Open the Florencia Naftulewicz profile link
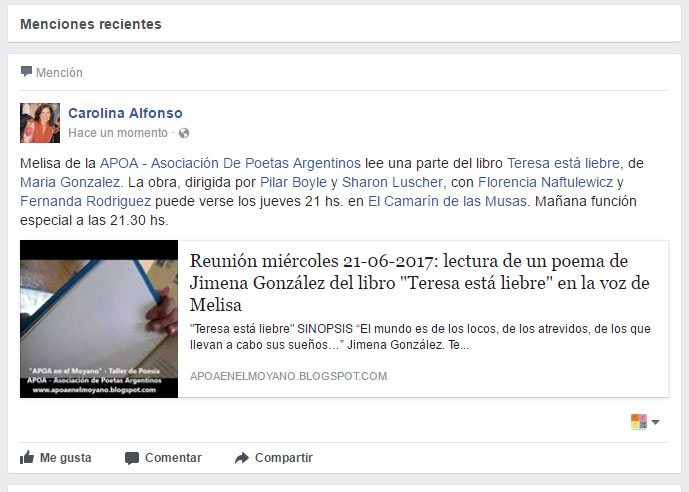Viewport: 689px width, 492px height. click(545, 182)
